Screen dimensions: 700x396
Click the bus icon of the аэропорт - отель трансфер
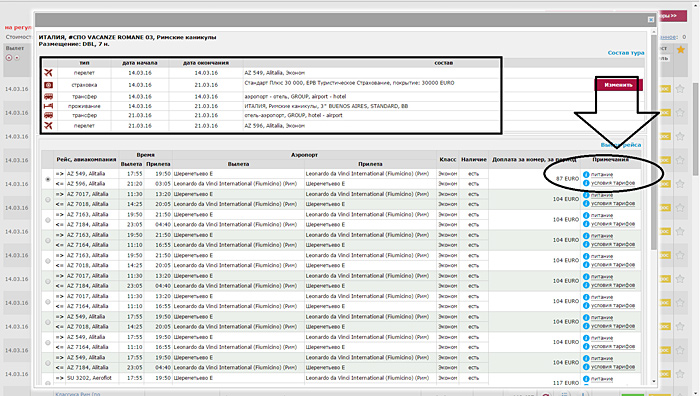(48, 96)
